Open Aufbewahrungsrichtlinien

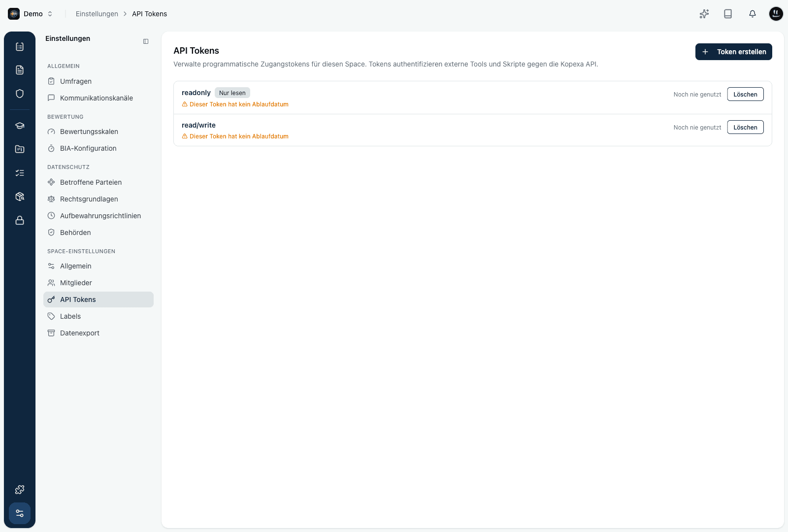(x=98, y=216)
